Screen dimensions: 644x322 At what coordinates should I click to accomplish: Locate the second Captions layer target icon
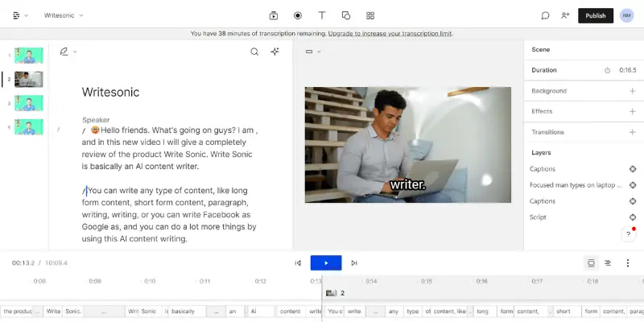tap(633, 201)
